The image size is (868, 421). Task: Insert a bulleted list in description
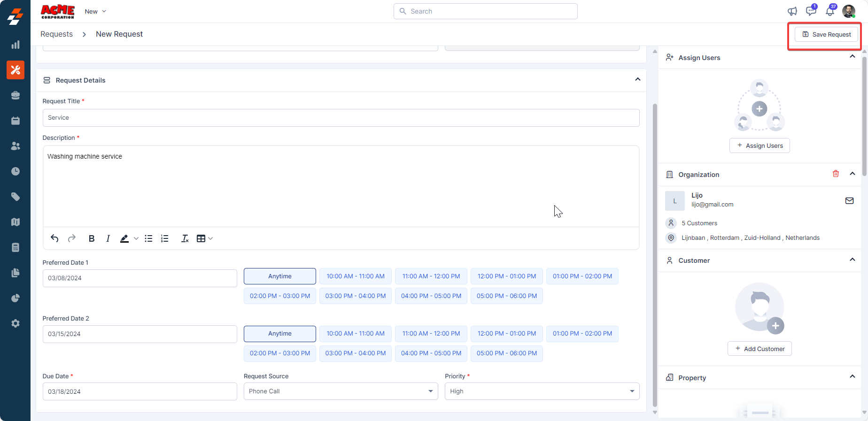pos(148,238)
